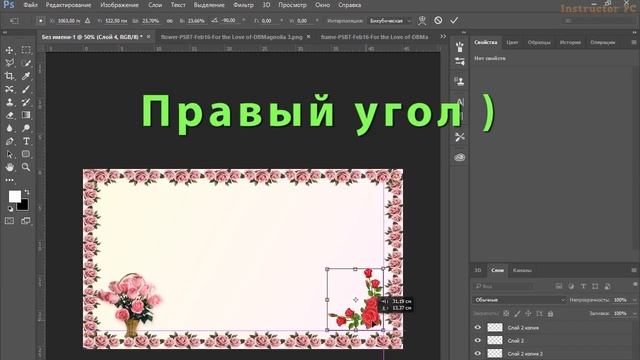640x360 pixels.
Task: Click the black background color swatch
Action: coord(24,205)
